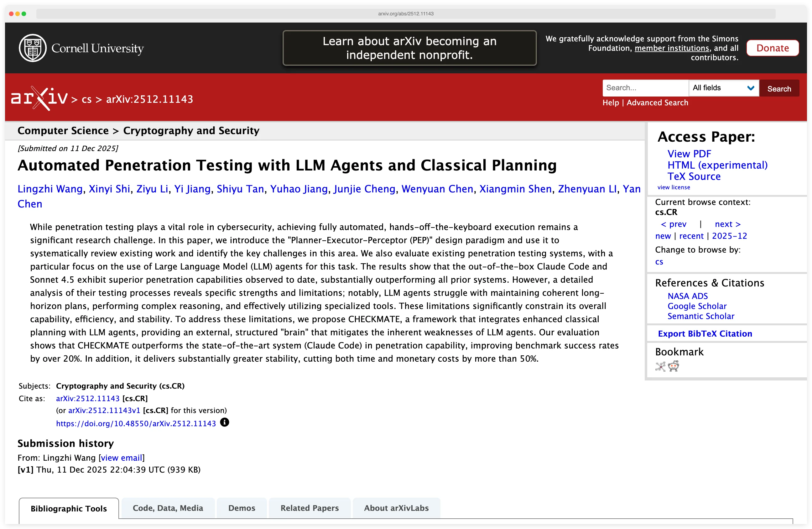Open the About arXivLabs tab
The image size is (812, 529).
[x=396, y=508]
